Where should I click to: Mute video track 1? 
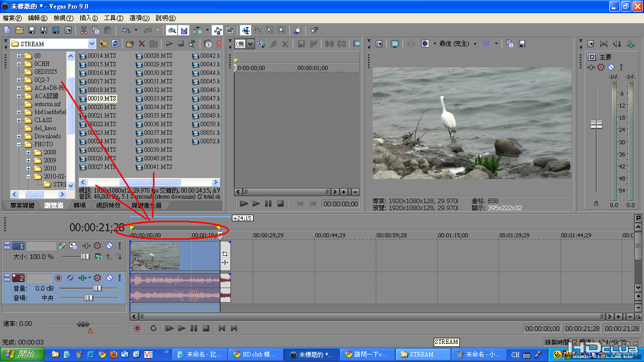[109, 246]
